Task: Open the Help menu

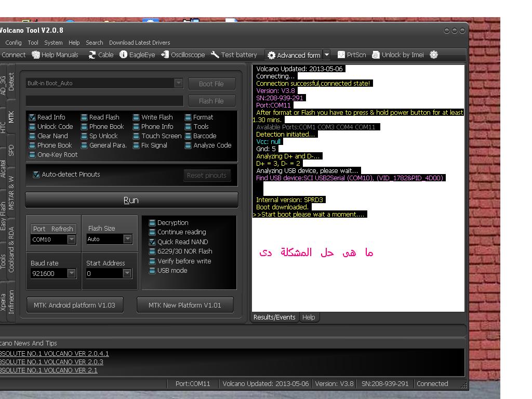Action: point(74,43)
